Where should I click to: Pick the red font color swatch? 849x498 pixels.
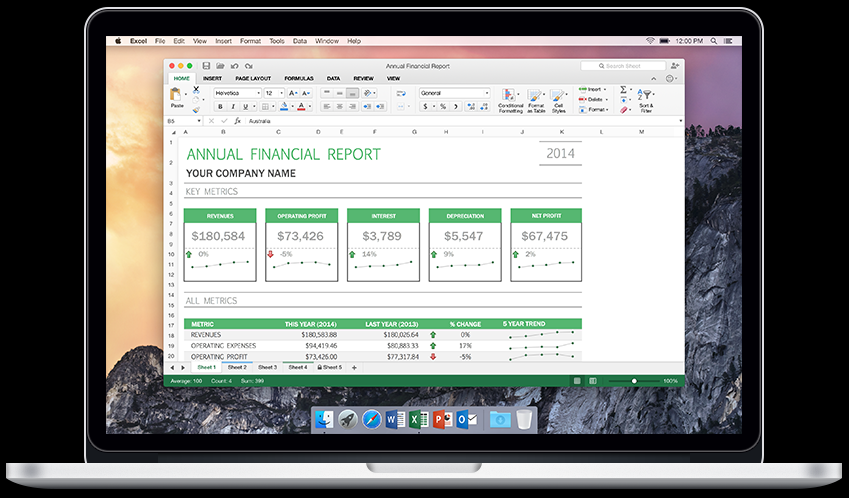tap(302, 107)
